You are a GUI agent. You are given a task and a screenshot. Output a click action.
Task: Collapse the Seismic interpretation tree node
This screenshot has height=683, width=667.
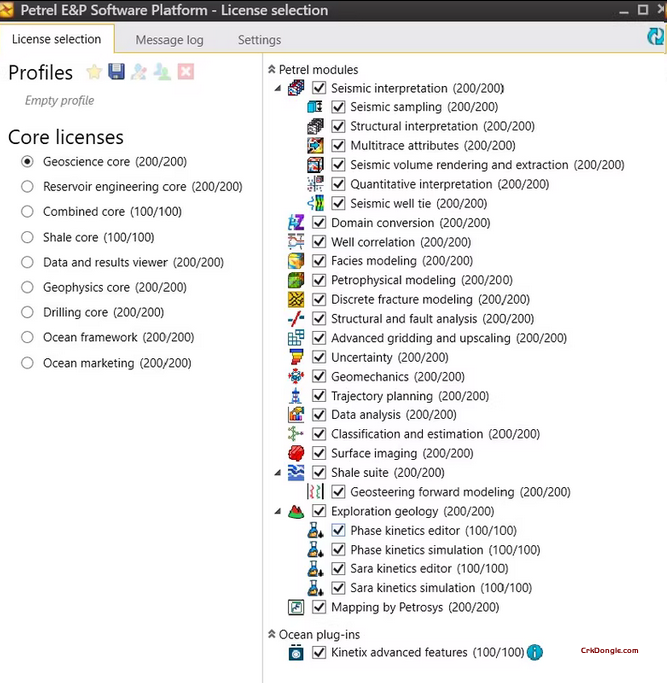pos(278,89)
